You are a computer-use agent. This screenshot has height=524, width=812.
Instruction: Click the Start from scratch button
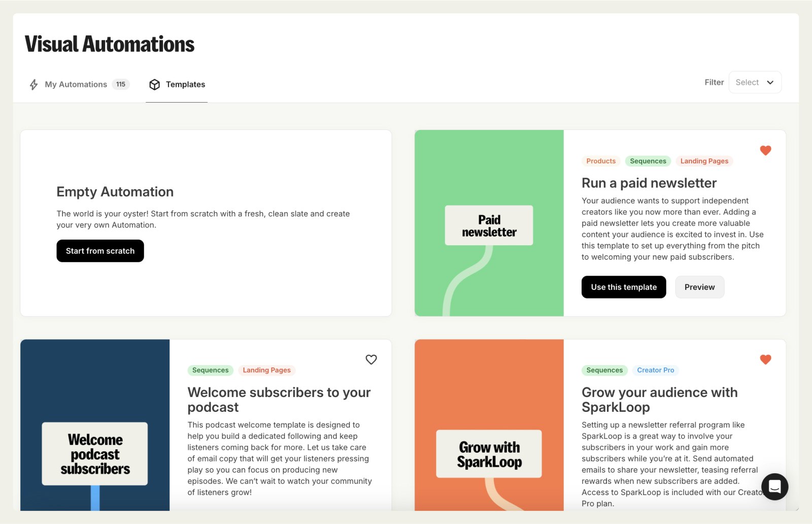click(100, 251)
